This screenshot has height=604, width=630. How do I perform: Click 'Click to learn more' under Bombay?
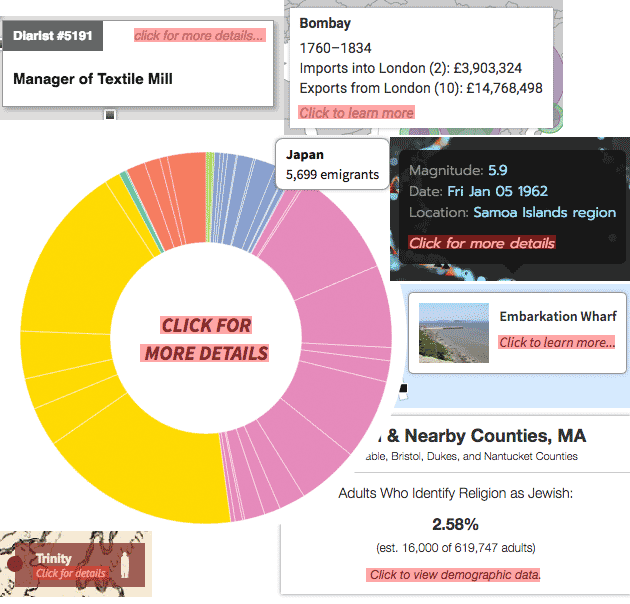pyautogui.click(x=356, y=113)
